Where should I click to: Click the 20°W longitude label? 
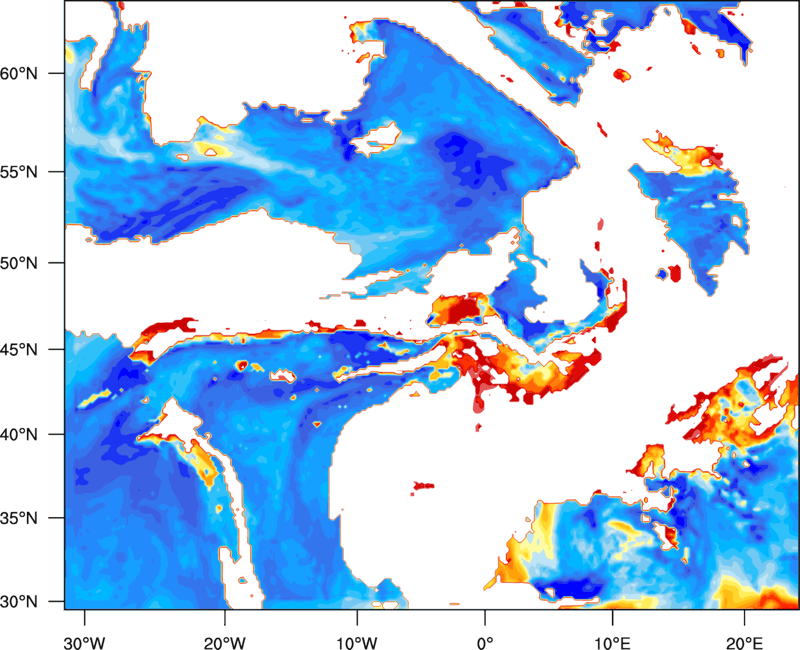tap(224, 643)
